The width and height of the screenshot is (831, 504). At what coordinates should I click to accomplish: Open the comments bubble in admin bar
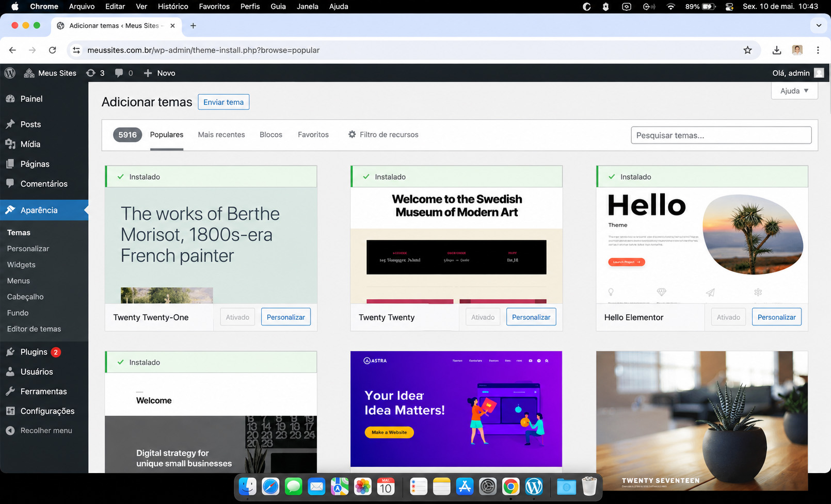pos(124,73)
